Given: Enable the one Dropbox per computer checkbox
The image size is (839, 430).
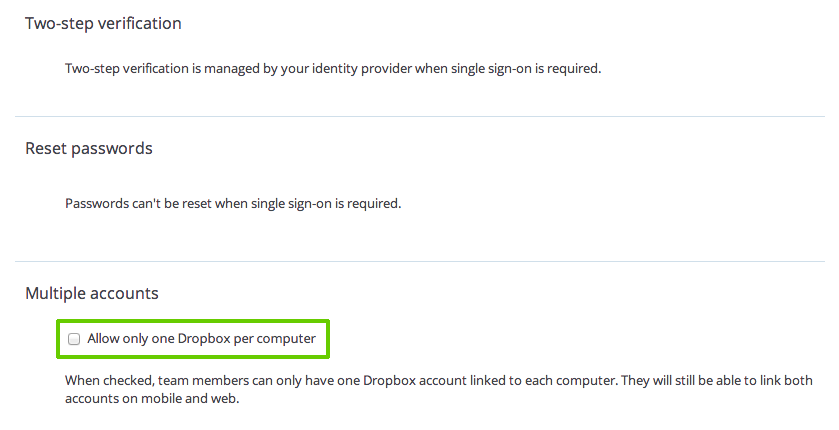Looking at the screenshot, I should pyautogui.click(x=74, y=339).
